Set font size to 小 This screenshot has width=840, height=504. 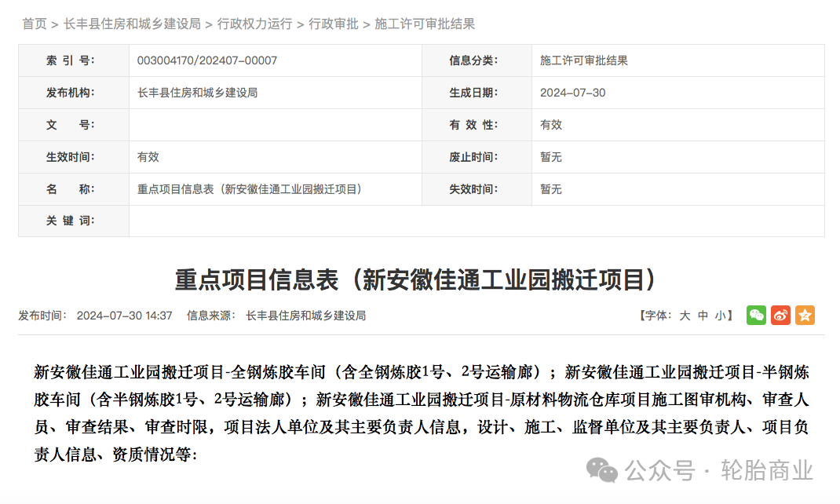[720, 316]
